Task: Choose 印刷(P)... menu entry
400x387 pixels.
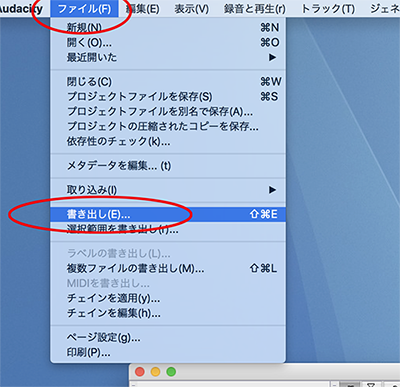Action: point(168,352)
